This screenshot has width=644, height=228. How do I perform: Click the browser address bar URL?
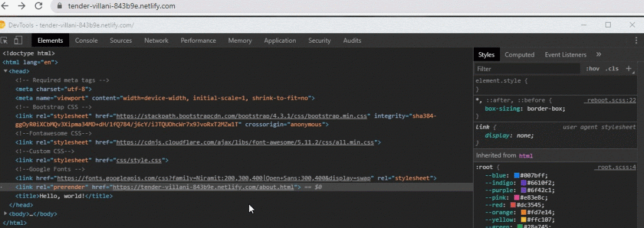pyautogui.click(x=121, y=6)
